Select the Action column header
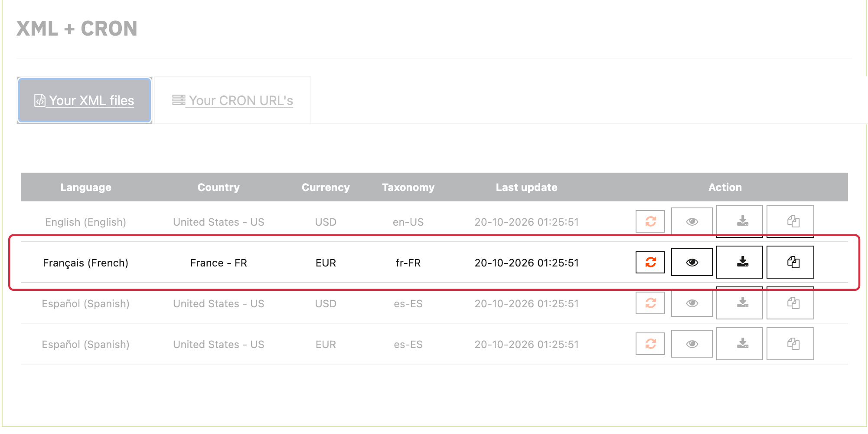Image resolution: width=868 pixels, height=434 pixels. pos(725,187)
